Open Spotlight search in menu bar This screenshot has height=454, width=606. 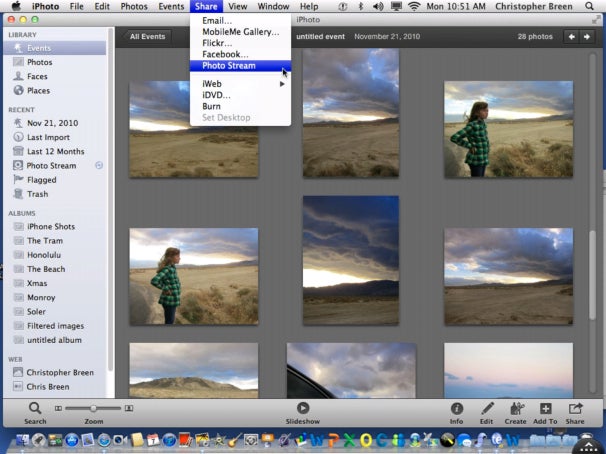point(589,6)
